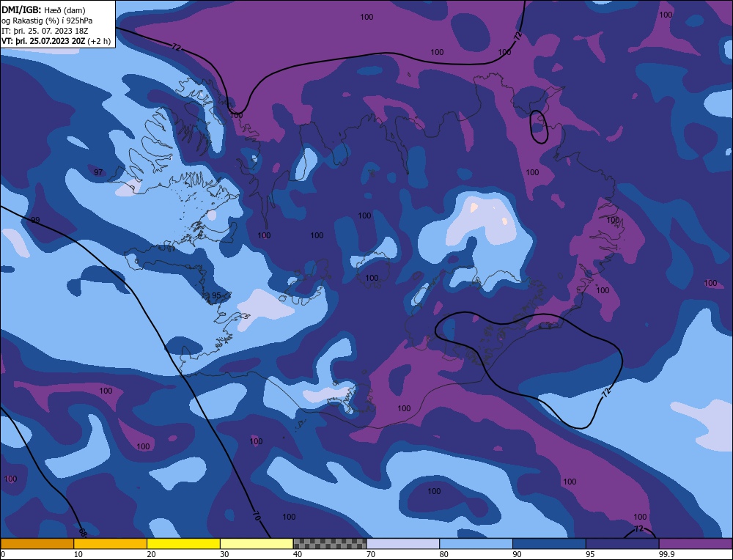
Task: Click the orange 10–20 legend swatch
Action: click(x=111, y=544)
